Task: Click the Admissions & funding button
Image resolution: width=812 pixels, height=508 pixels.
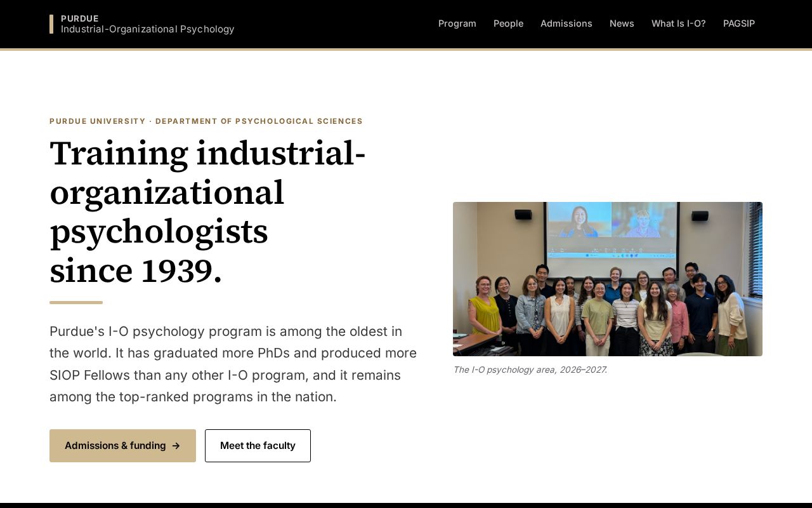Action: click(x=122, y=446)
